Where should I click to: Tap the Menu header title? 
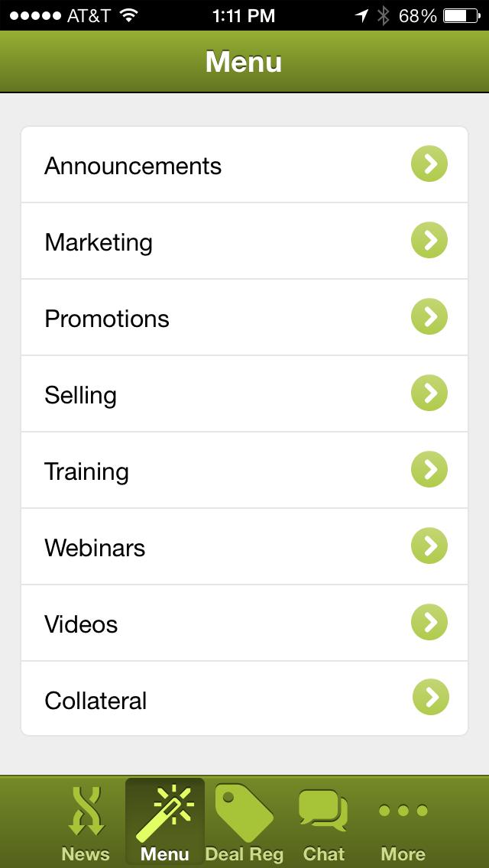point(244,62)
